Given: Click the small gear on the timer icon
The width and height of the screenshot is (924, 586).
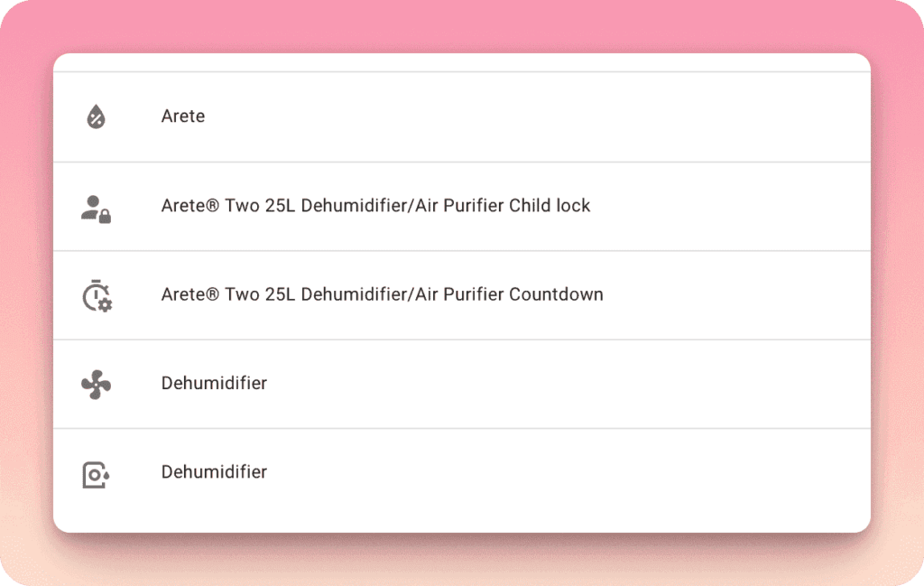Looking at the screenshot, I should pos(106,305).
